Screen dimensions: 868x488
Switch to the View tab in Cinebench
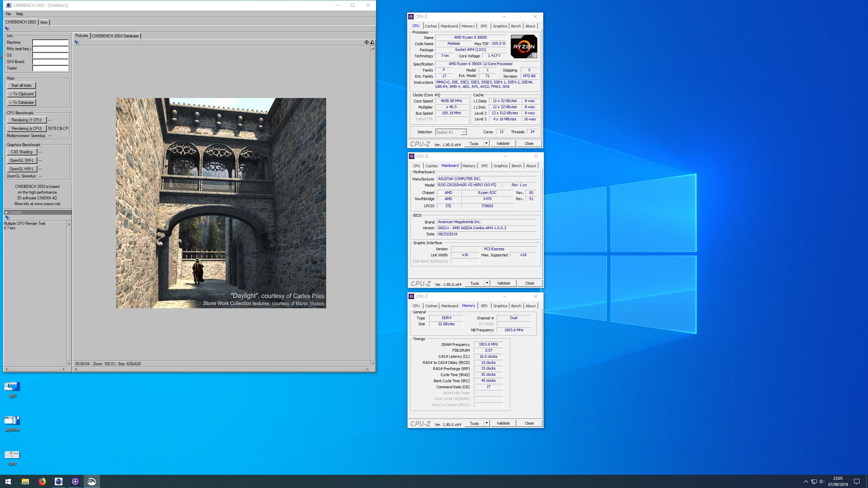[44, 22]
